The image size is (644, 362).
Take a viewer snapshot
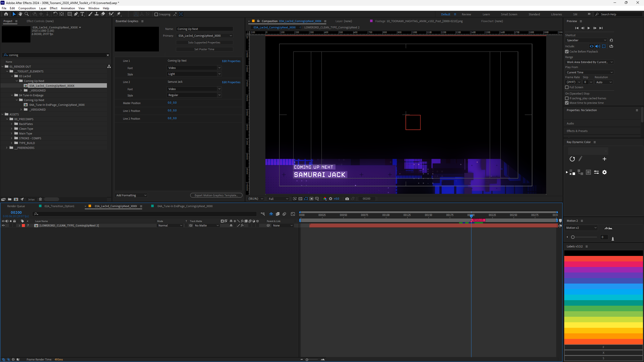pos(347,199)
